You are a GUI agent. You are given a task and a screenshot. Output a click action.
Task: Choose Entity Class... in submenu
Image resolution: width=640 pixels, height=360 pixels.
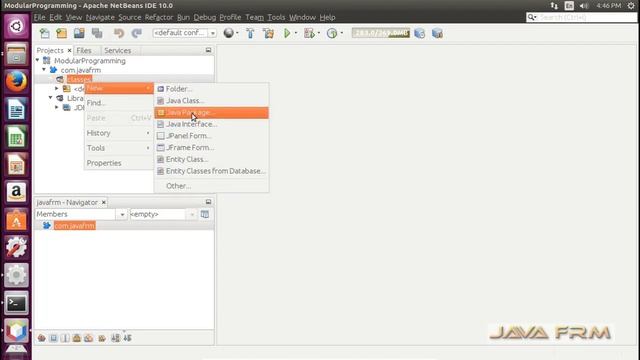click(x=211, y=159)
